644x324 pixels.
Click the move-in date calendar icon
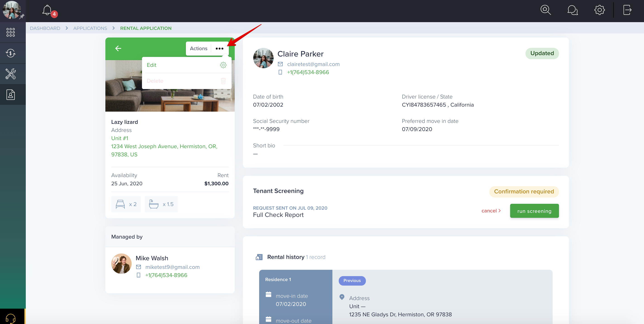point(268,295)
